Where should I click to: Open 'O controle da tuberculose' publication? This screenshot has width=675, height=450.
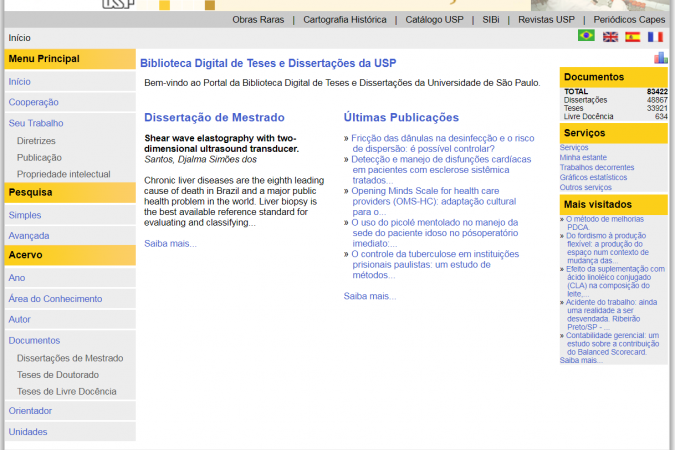coord(435,264)
